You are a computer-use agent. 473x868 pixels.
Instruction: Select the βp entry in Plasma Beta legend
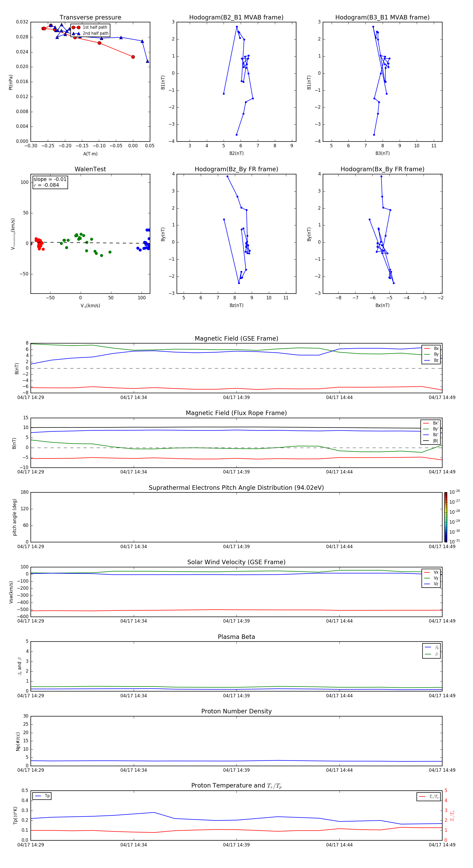click(431, 647)
